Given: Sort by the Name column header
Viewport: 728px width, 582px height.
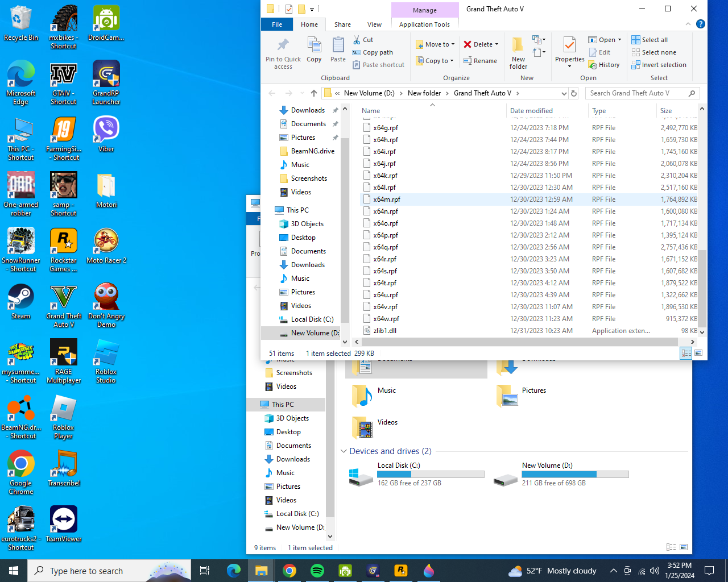Looking at the screenshot, I should coord(432,111).
